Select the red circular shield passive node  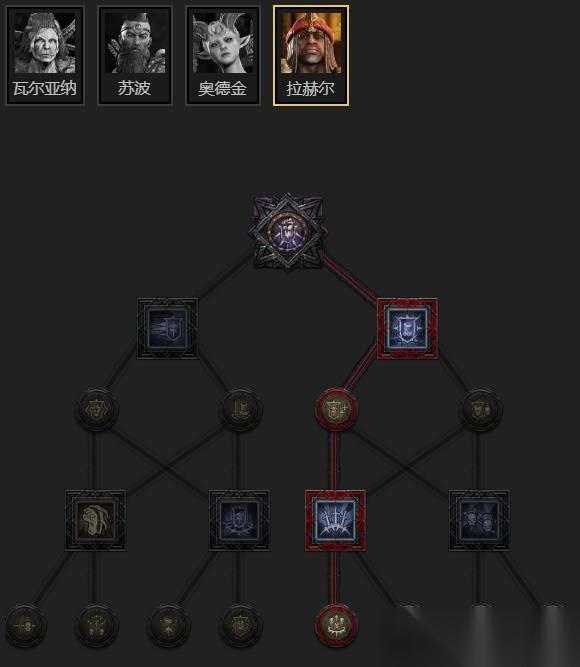[335, 409]
